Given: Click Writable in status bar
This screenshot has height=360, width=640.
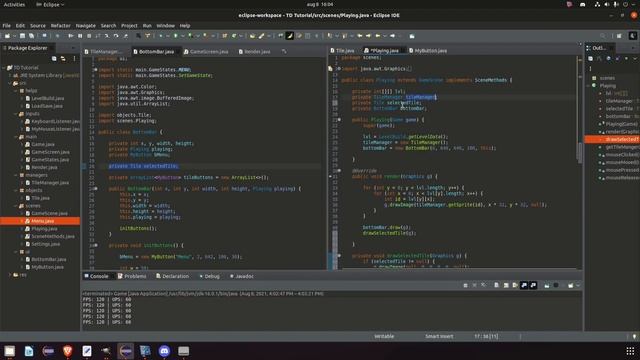Looking at the screenshot, I should 384,337.
